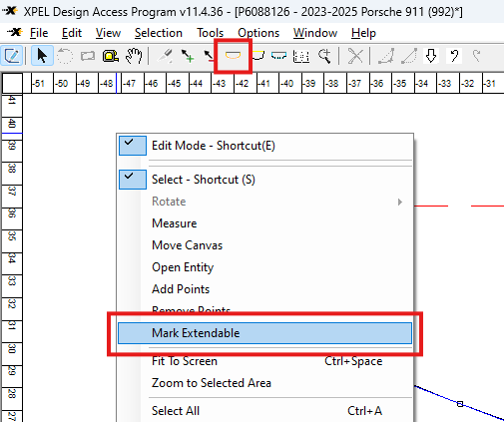Uncheck Edit Mode - Shortcut(E) in context menu
Image resolution: width=504 pixels, height=422 pixels.
(264, 146)
